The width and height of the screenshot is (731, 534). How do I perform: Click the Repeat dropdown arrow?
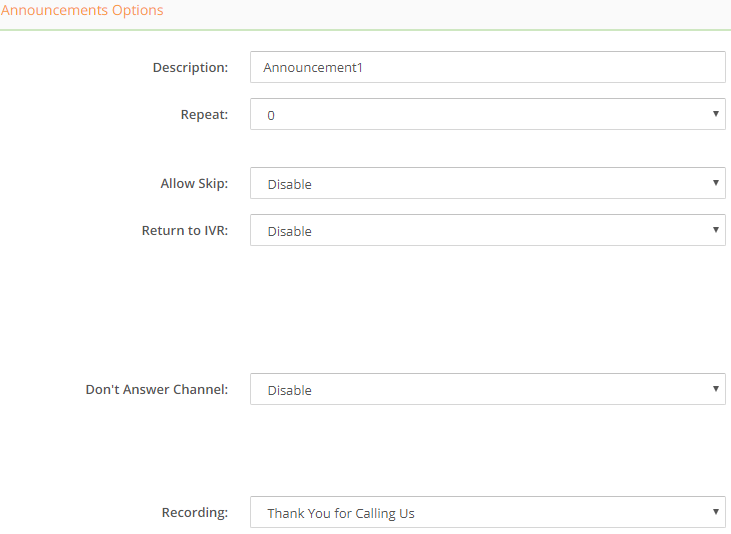click(716, 114)
